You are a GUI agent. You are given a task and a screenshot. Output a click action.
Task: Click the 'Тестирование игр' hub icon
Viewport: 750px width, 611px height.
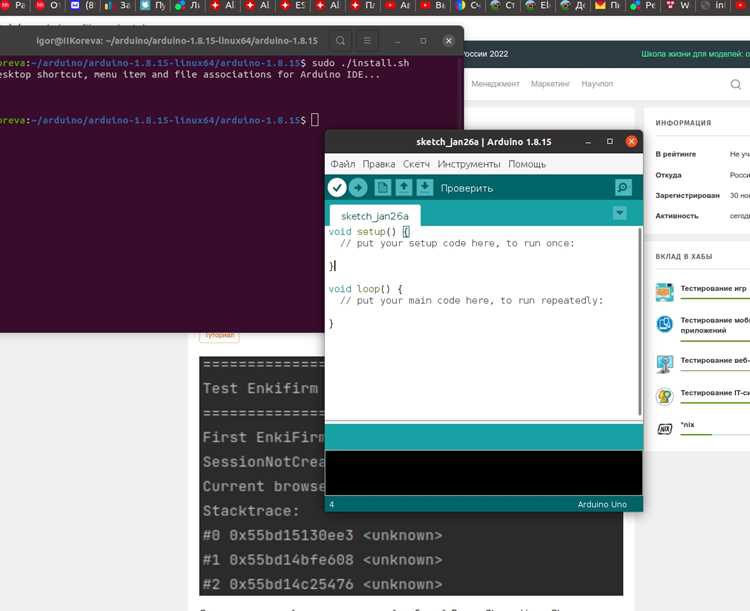tap(664, 292)
